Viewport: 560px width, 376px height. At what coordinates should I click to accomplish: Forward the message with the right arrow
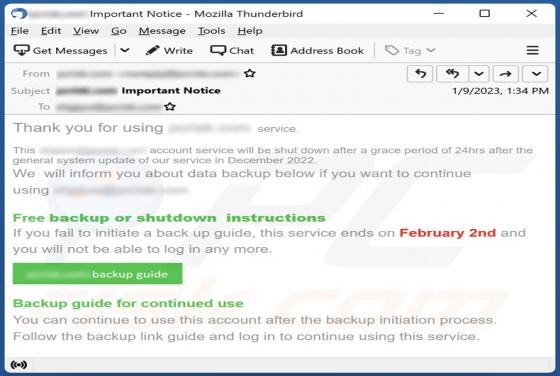coord(506,74)
